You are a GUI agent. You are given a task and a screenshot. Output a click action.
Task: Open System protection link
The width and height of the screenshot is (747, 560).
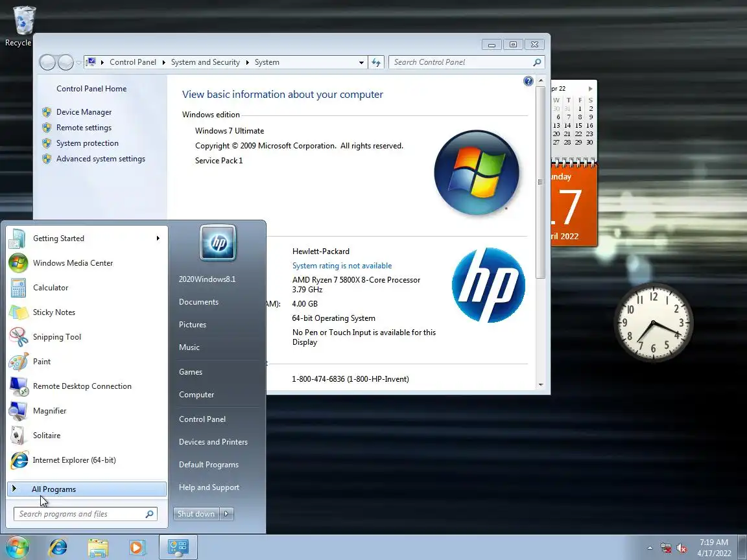coord(87,143)
